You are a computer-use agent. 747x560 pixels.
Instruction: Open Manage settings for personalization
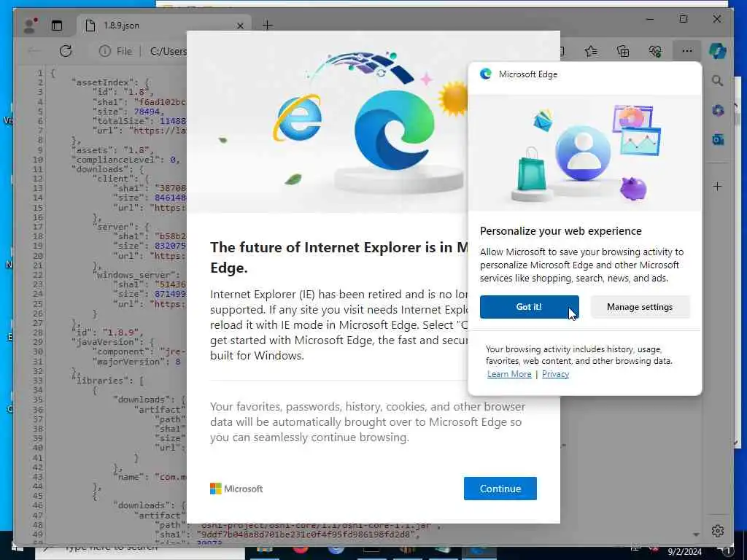[x=640, y=307]
